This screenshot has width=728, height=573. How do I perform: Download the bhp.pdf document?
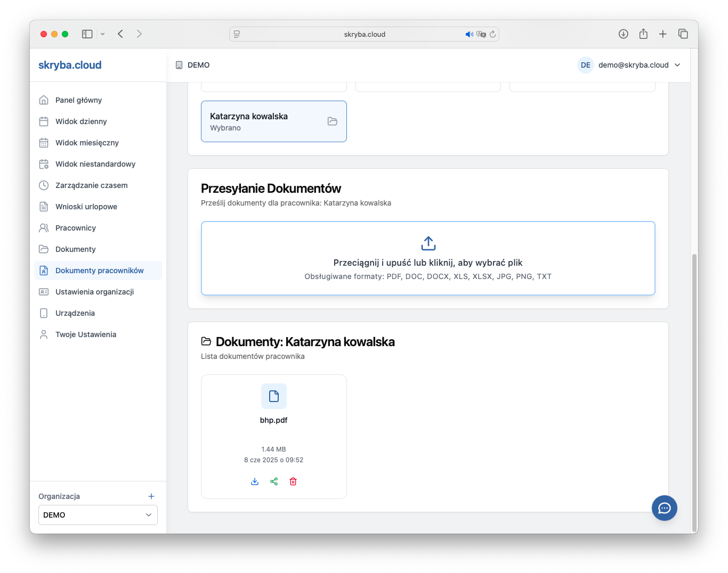coord(255,481)
